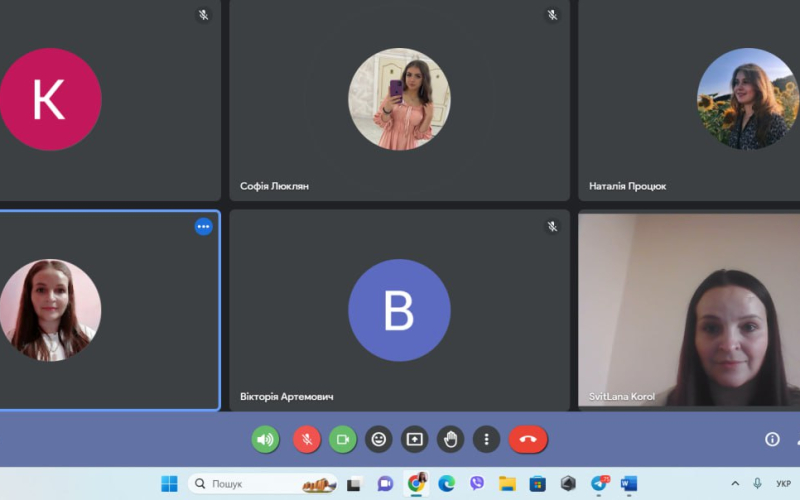Open the dark hexagon app on taskbar
Image resolution: width=800 pixels, height=500 pixels.
568,483
